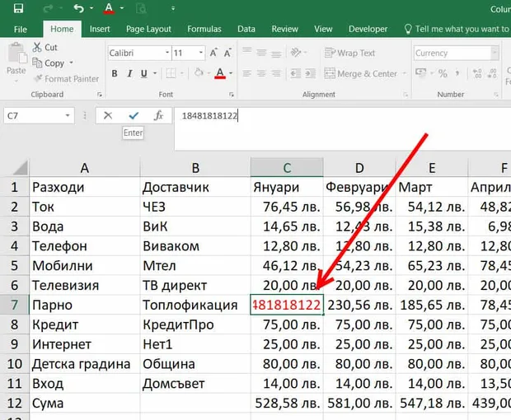Click Merge & Center button
The image size is (511, 420).
360,73
